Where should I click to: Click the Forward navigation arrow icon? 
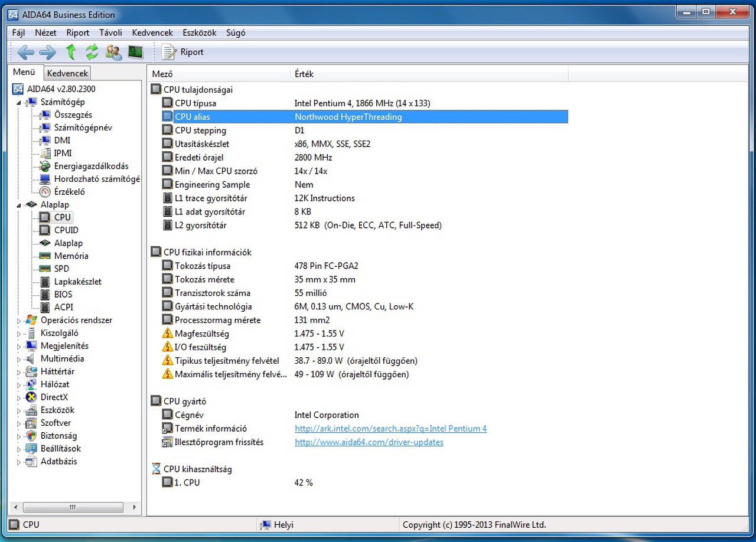[47, 53]
